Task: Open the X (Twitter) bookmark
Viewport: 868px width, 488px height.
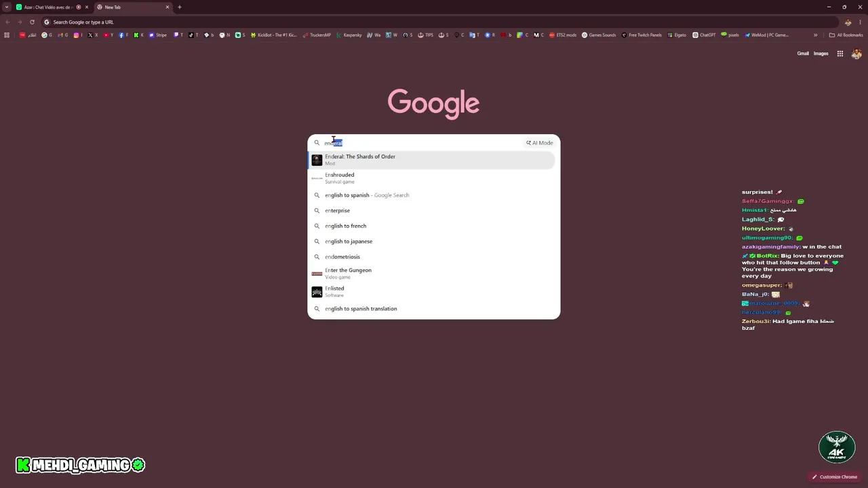Action: tap(93, 35)
